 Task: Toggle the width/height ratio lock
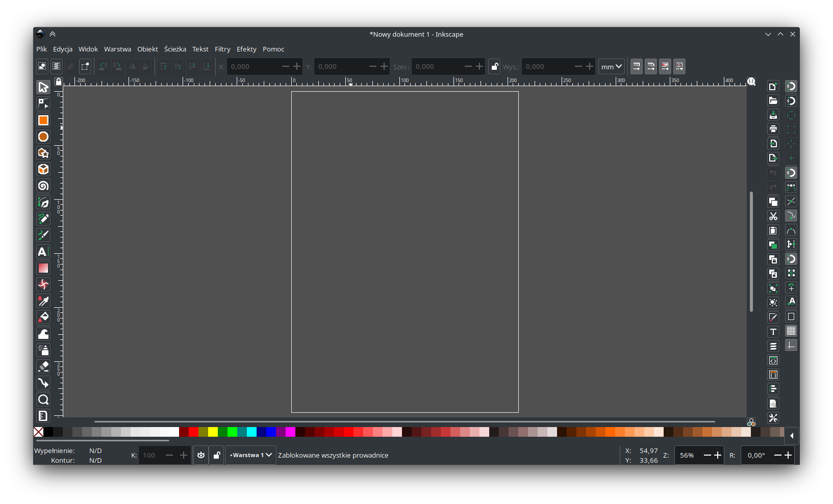coord(494,67)
